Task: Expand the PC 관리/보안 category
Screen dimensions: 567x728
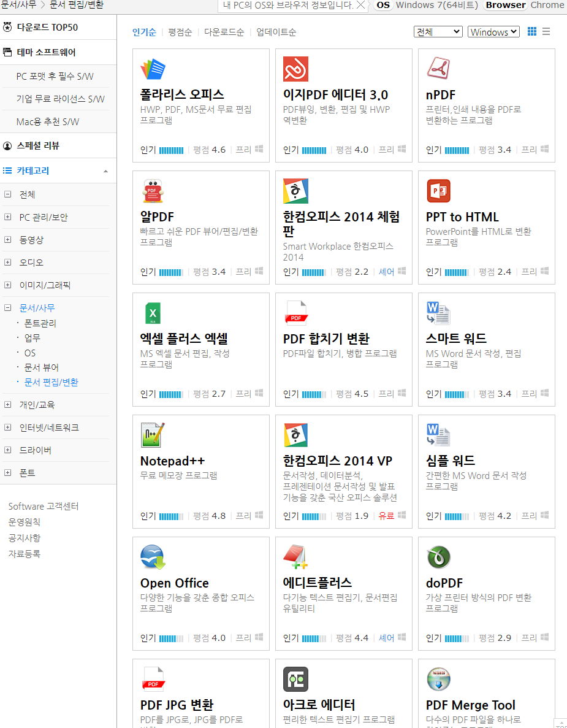Action: (7, 217)
